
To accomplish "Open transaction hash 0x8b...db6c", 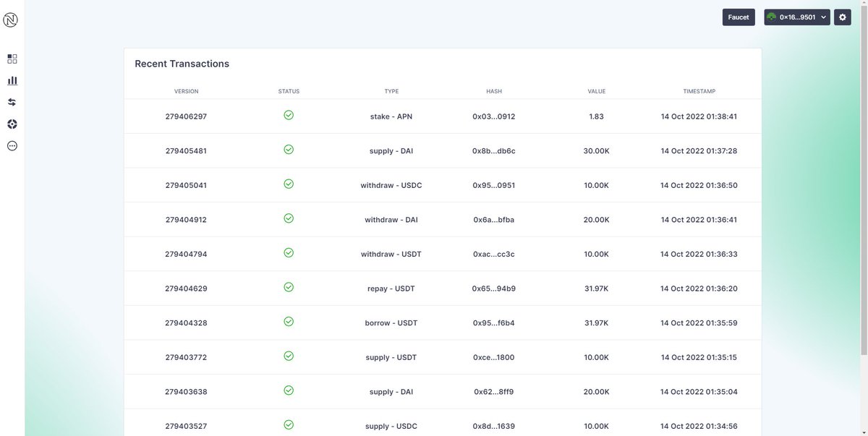I will (x=494, y=151).
